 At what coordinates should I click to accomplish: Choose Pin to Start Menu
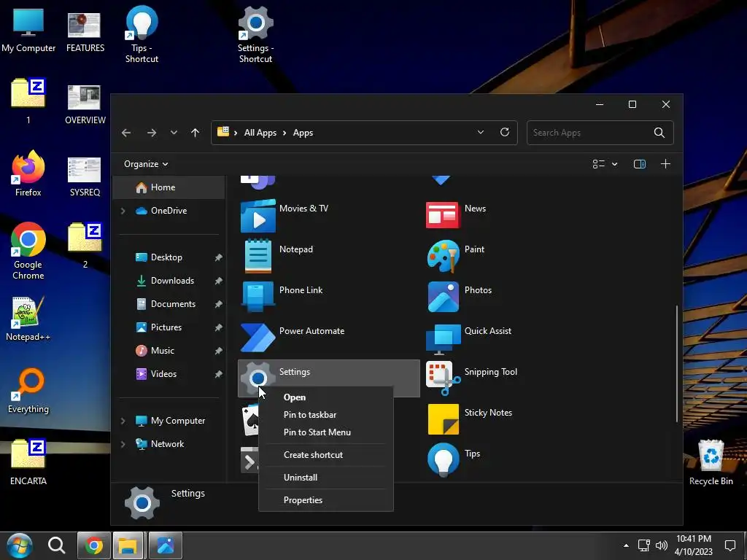point(326,432)
